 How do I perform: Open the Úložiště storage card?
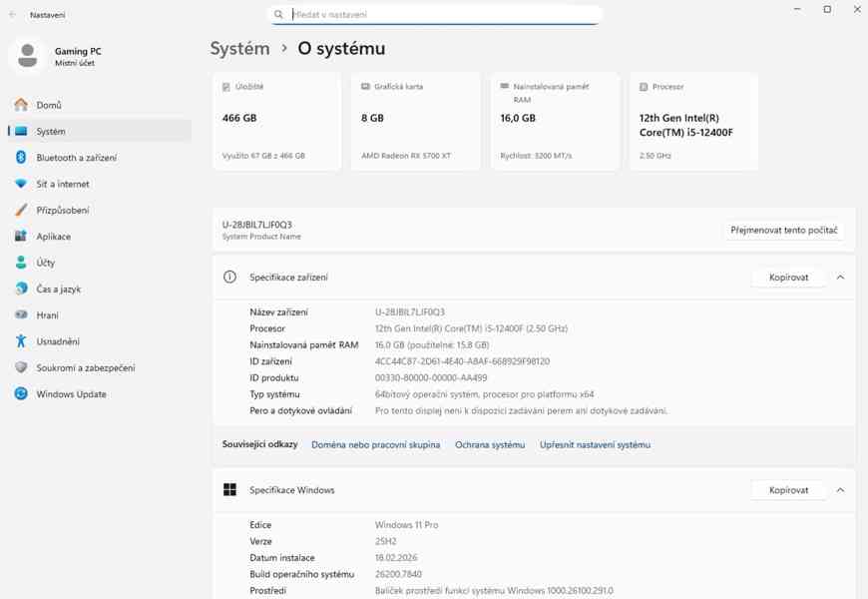pyautogui.click(x=276, y=120)
